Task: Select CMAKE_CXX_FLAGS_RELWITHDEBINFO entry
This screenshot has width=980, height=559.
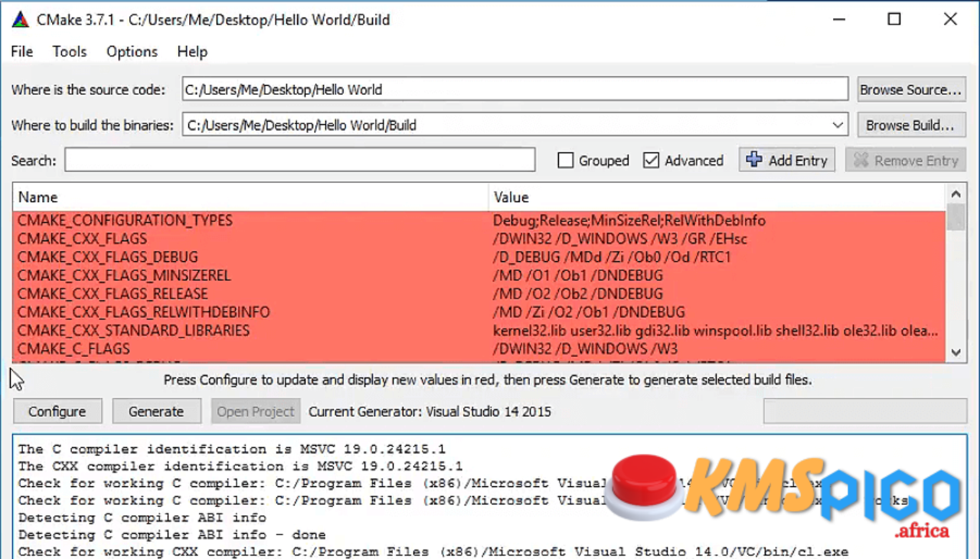Action: [143, 312]
